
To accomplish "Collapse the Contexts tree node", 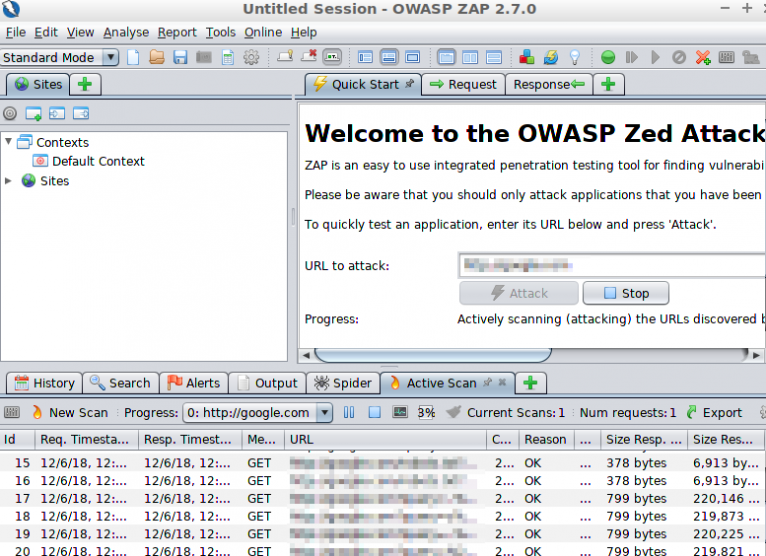I will (x=8, y=142).
